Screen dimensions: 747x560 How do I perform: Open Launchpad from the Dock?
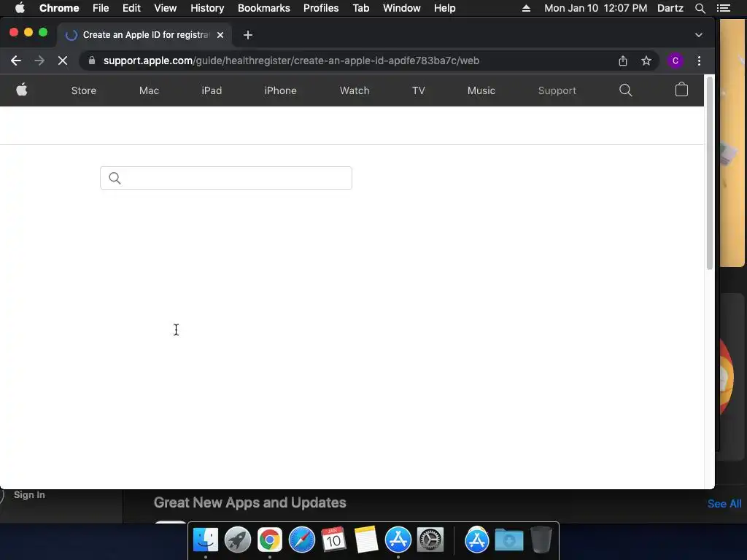(x=237, y=540)
